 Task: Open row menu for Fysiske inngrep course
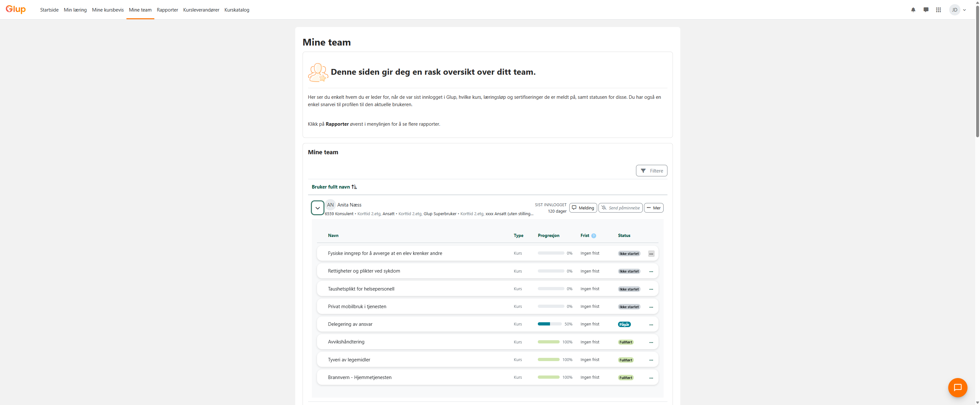coord(651,254)
